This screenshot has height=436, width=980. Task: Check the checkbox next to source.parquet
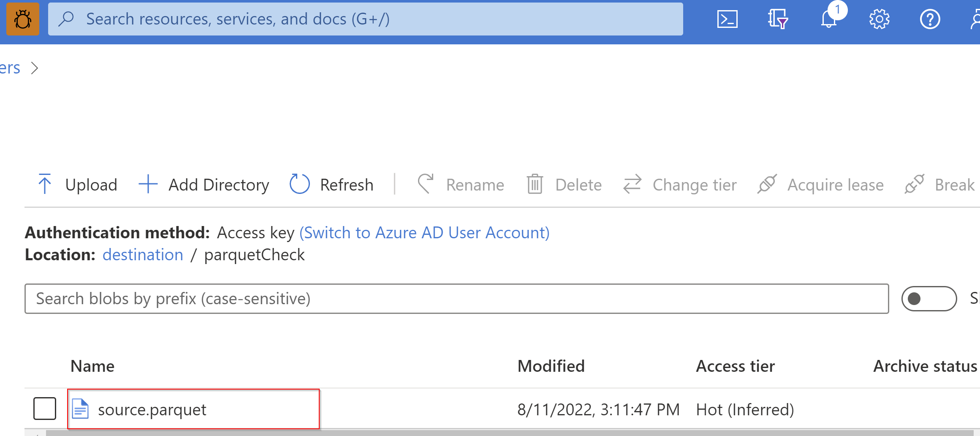[x=45, y=409]
